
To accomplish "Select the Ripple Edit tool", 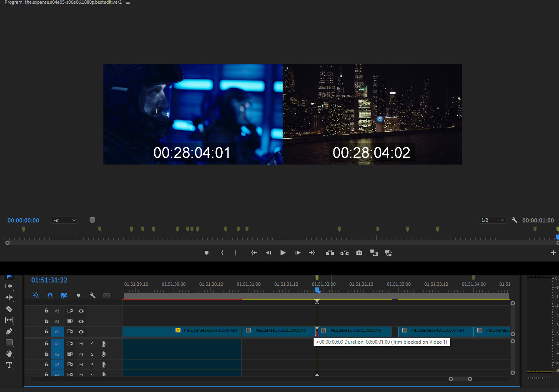I will [x=9, y=297].
